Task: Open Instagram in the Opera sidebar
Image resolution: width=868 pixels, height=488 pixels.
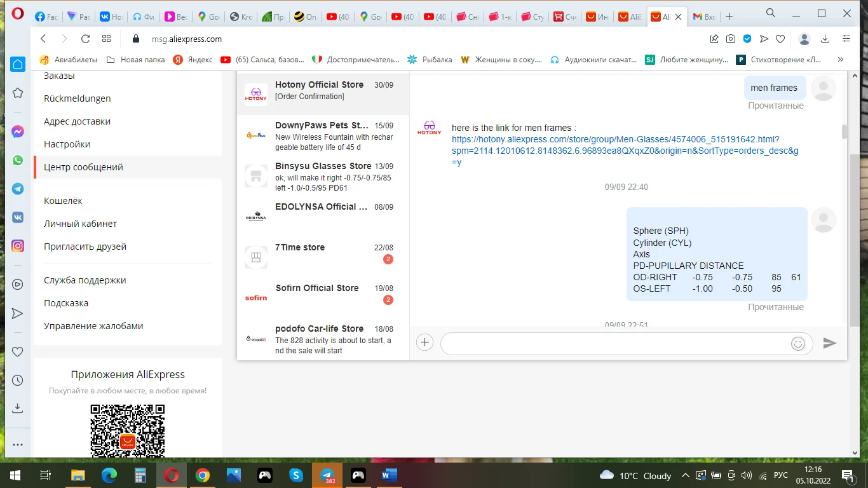Action: 18,246
